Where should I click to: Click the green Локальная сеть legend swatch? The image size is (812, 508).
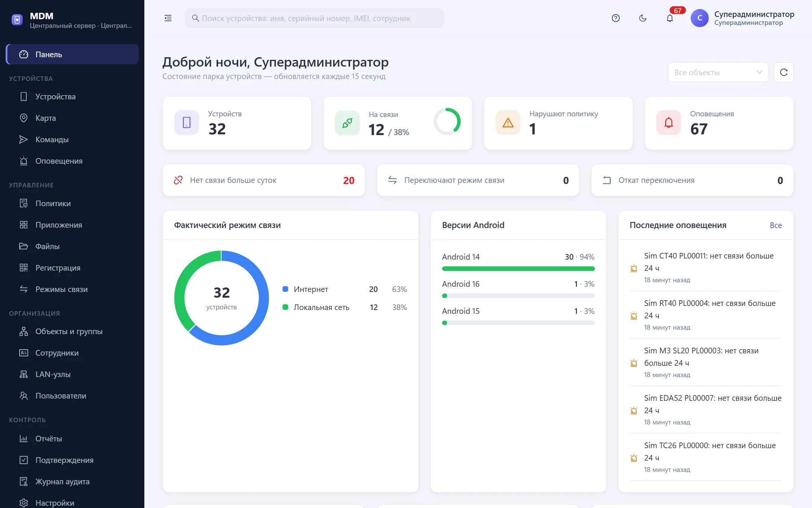click(285, 307)
